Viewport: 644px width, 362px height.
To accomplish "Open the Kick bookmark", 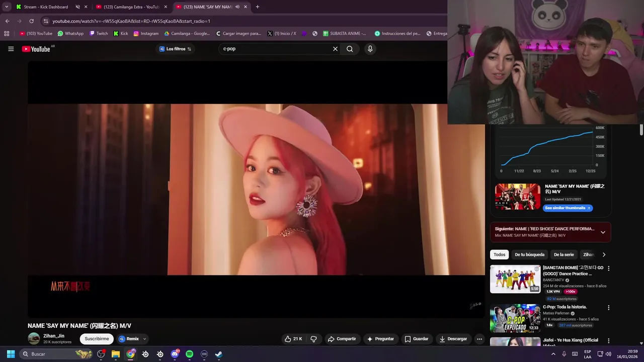I will pyautogui.click(x=121, y=34).
